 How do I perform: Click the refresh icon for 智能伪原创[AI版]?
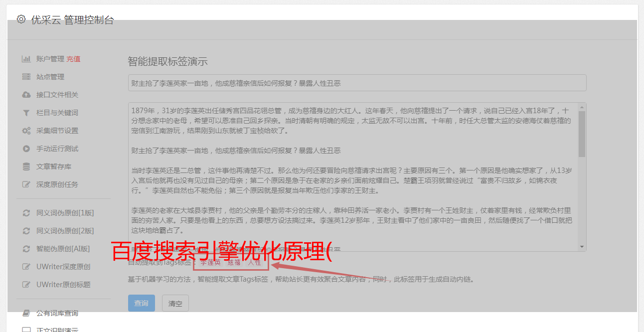[x=26, y=249]
